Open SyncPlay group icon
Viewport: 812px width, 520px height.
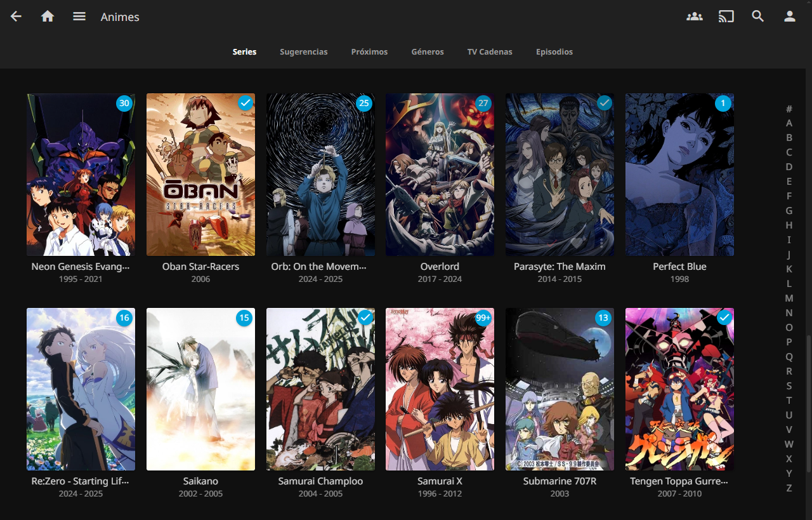tap(695, 17)
